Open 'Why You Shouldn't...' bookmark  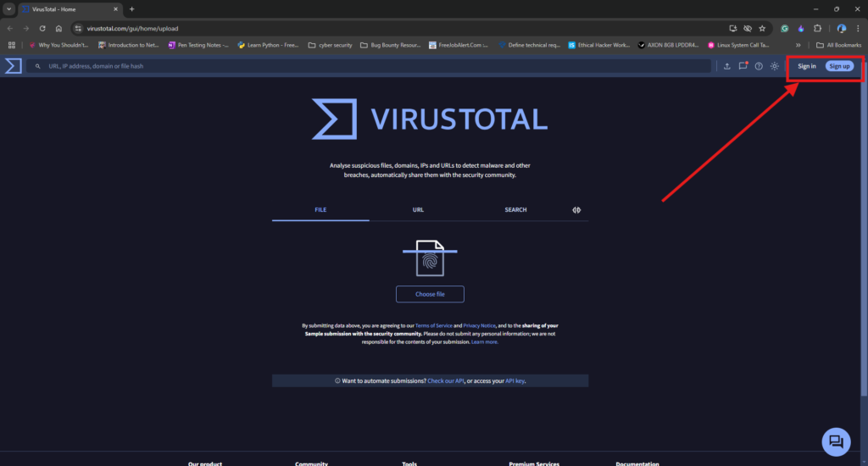click(58, 45)
